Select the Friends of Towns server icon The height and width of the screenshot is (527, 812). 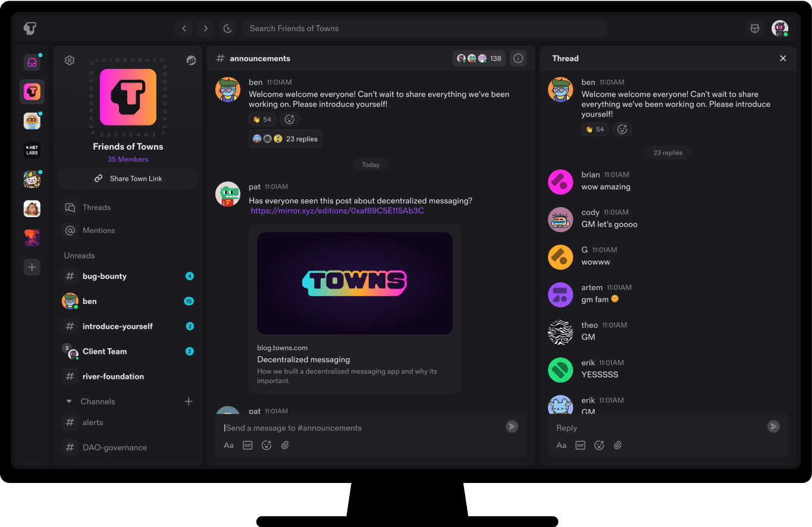pos(32,92)
